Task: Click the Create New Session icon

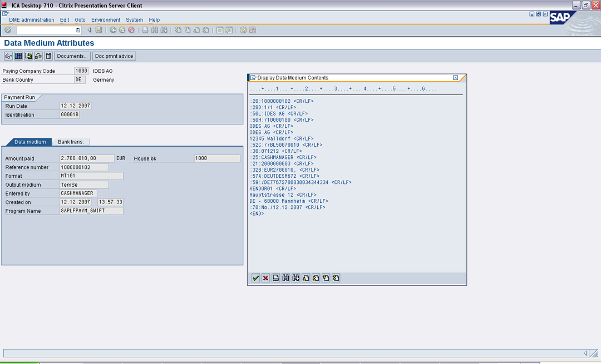Action: [220, 30]
